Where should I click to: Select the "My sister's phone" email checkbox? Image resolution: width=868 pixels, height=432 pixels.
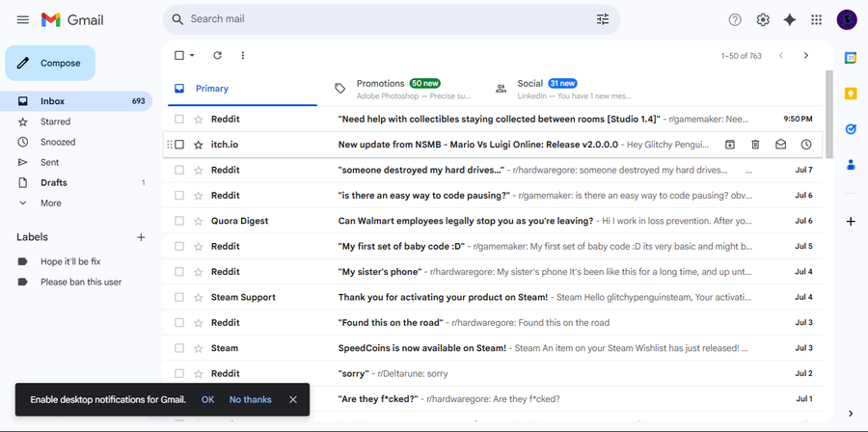coord(179,272)
